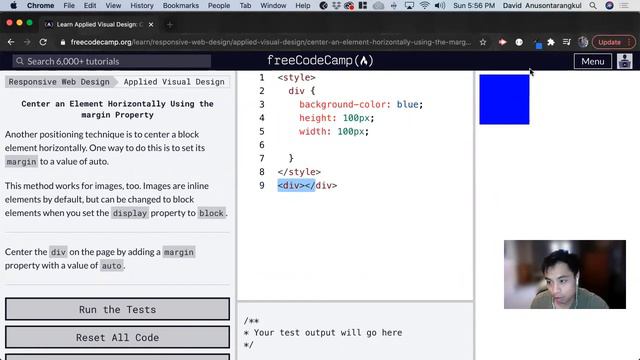Image resolution: width=640 pixels, height=360 pixels.
Task: Click the Siri icon in menu bar
Action: click(609, 5)
